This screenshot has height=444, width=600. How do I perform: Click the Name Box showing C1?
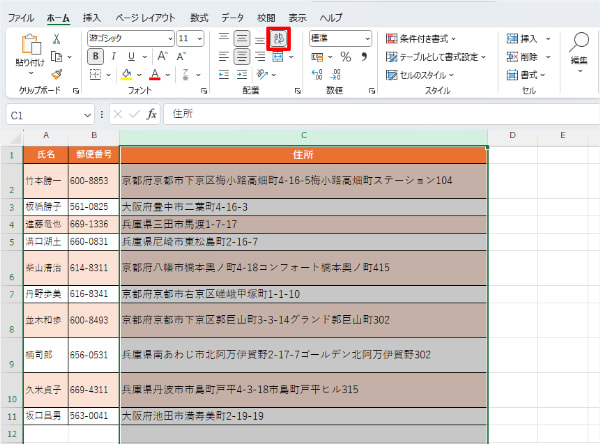[x=45, y=115]
